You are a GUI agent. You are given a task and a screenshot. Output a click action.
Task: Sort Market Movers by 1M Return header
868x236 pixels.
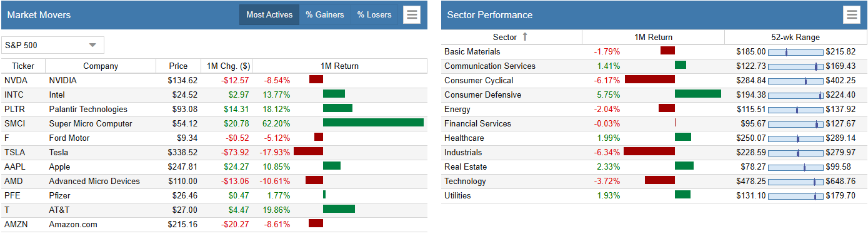[x=339, y=66]
